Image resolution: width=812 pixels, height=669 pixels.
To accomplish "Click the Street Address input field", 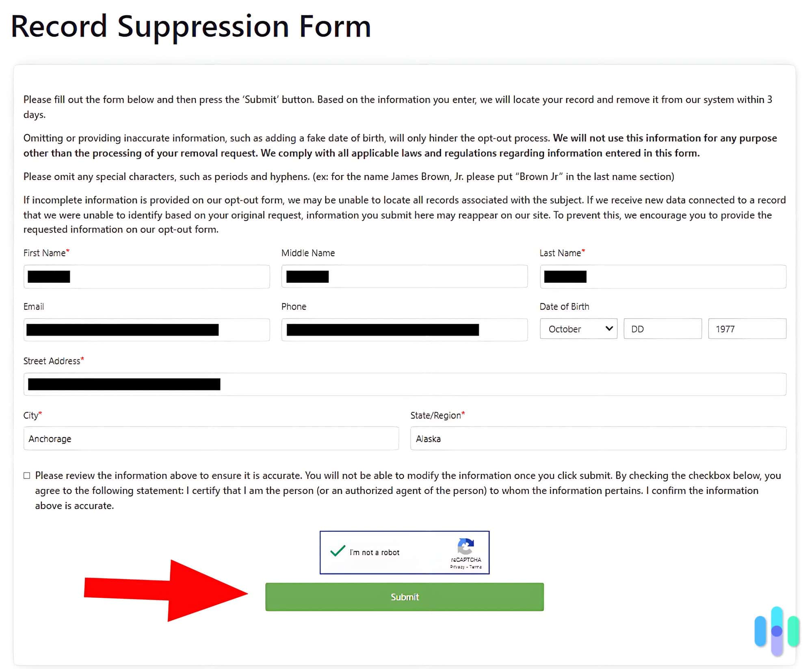I will pyautogui.click(x=405, y=383).
